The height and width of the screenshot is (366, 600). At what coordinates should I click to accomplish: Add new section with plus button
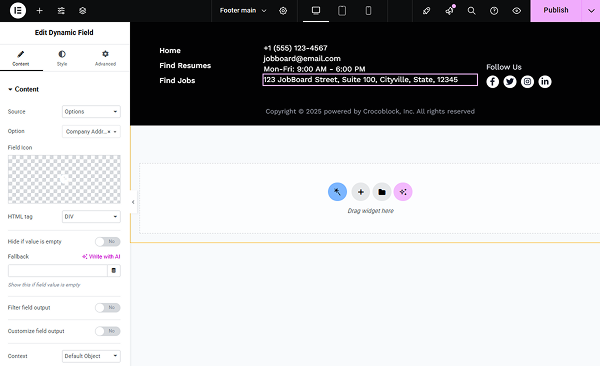[360, 192]
